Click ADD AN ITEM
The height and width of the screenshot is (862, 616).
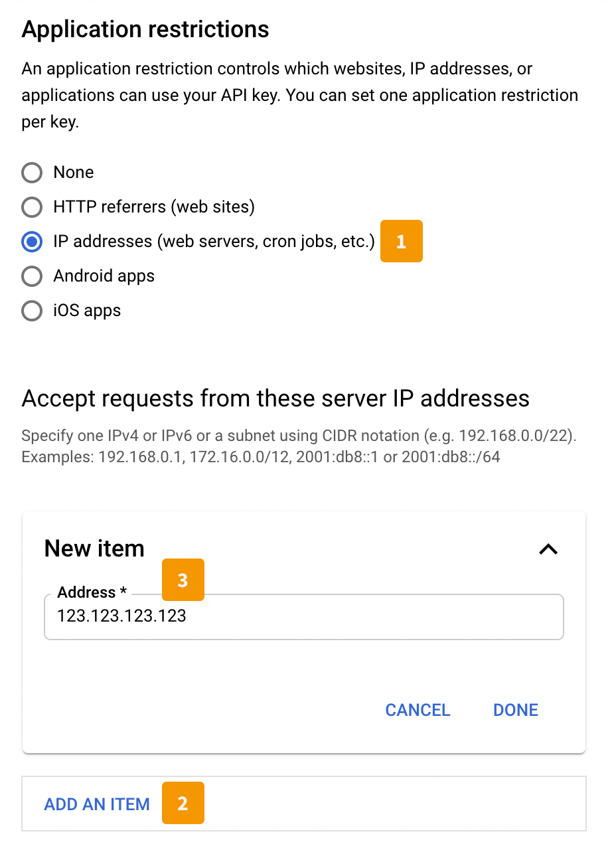tap(97, 804)
